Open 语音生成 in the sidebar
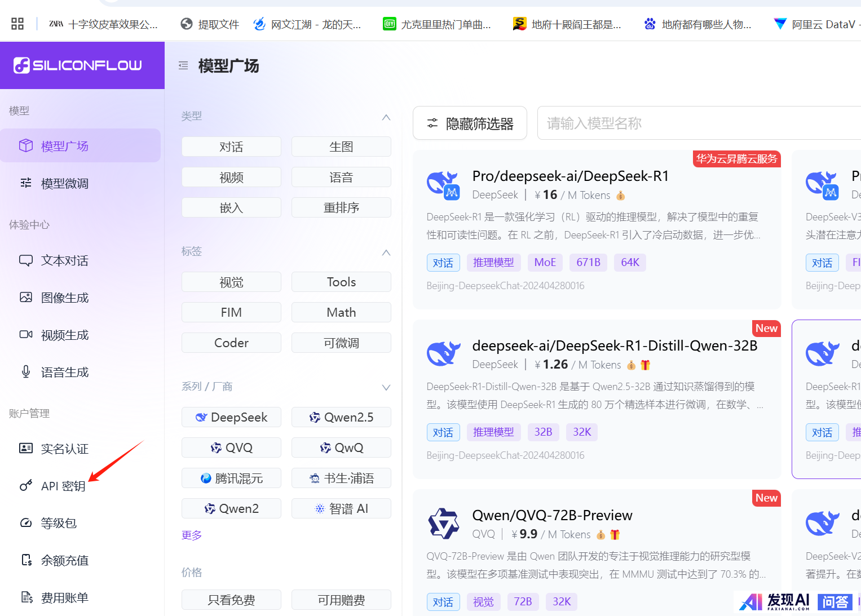This screenshot has height=616, width=861. tap(80, 372)
